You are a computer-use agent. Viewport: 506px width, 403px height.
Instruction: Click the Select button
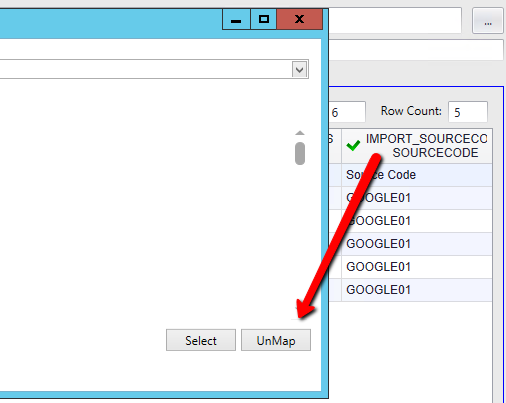tap(201, 340)
